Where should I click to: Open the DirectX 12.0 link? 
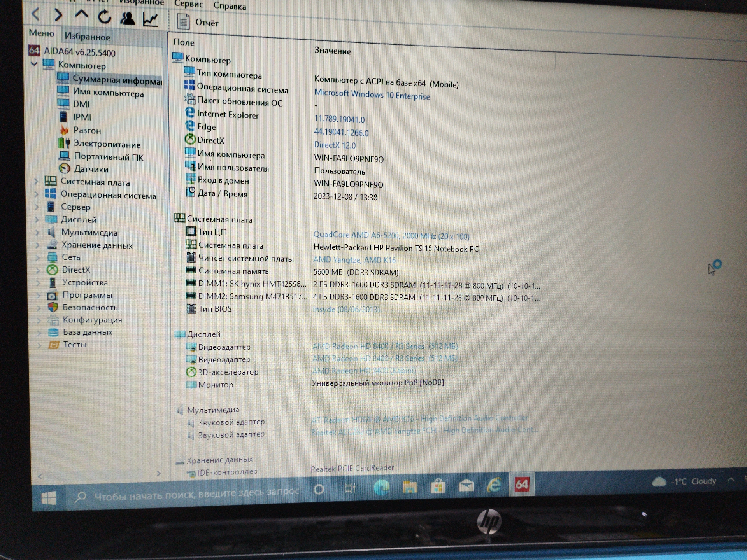pyautogui.click(x=335, y=145)
